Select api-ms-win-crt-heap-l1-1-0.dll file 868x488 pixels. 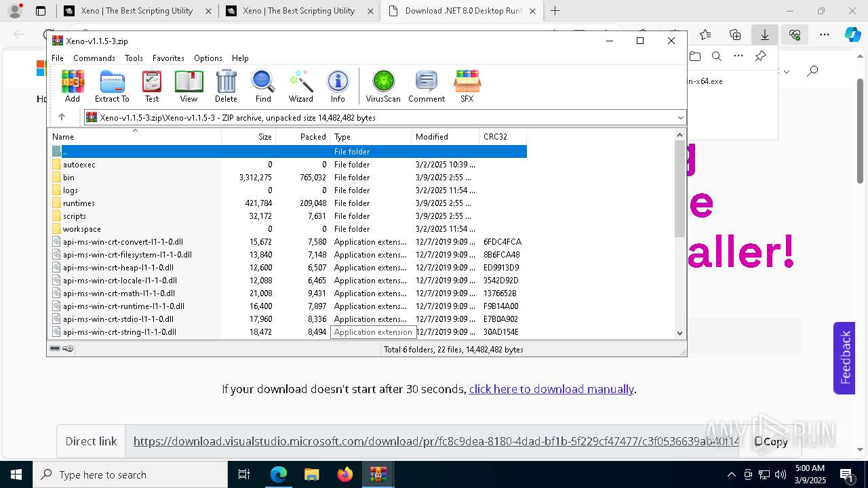(289, 268)
